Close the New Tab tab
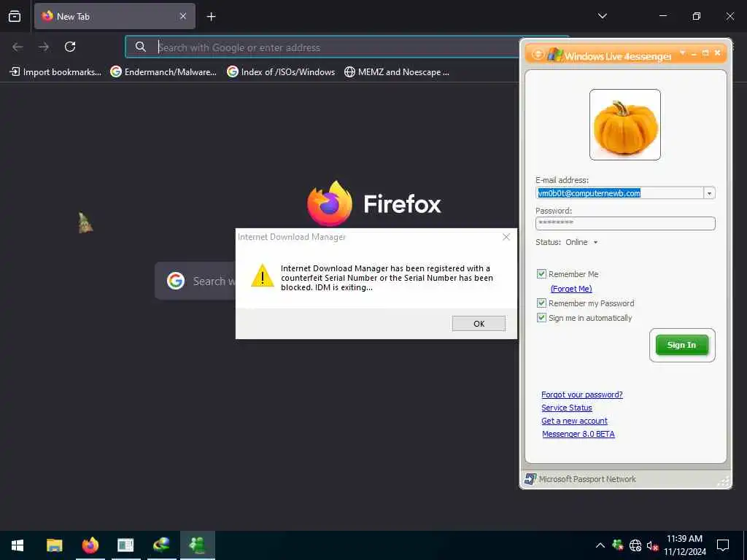747x560 pixels. click(183, 17)
